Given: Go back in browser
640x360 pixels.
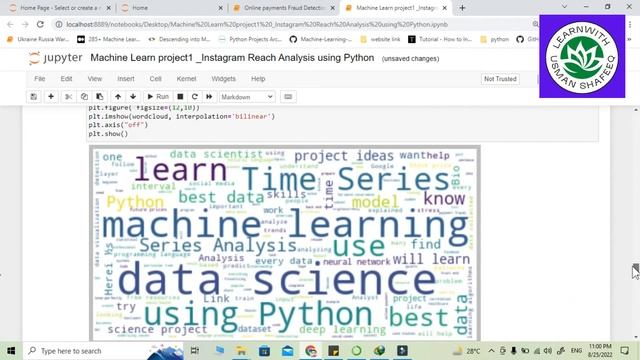Looking at the screenshot, I should pyautogui.click(x=10, y=24).
